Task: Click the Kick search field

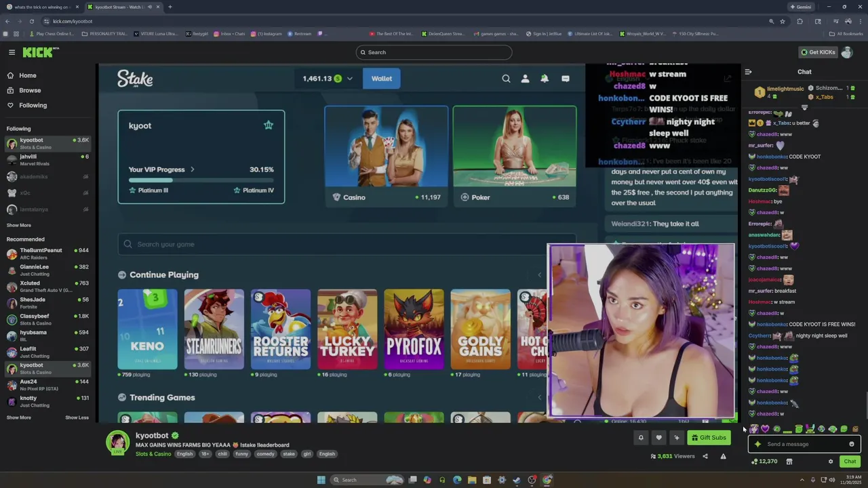Action: 434,52
